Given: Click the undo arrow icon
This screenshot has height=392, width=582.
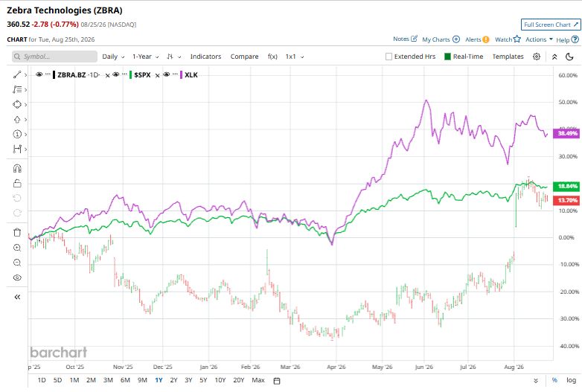Looking at the screenshot, I should (17, 199).
